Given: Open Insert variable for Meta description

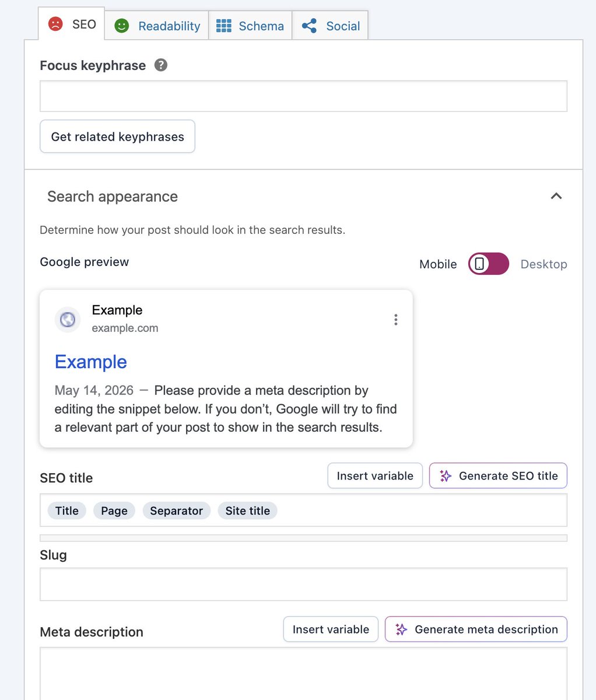Looking at the screenshot, I should tap(331, 629).
